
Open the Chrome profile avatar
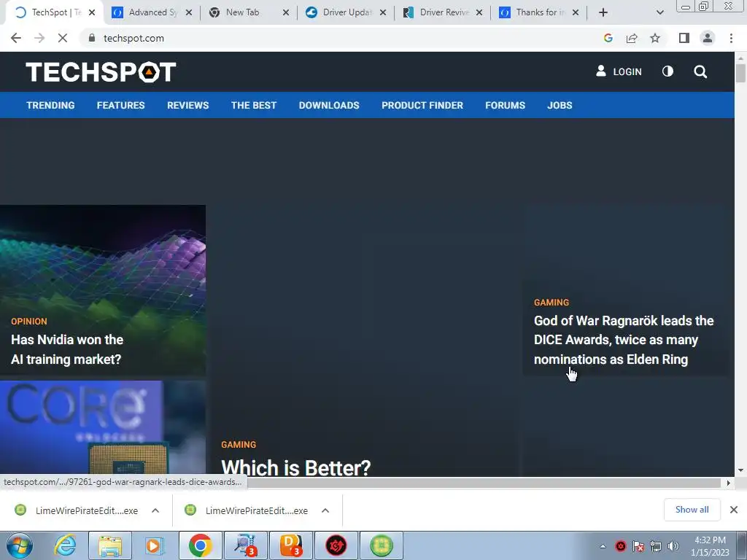click(x=708, y=38)
